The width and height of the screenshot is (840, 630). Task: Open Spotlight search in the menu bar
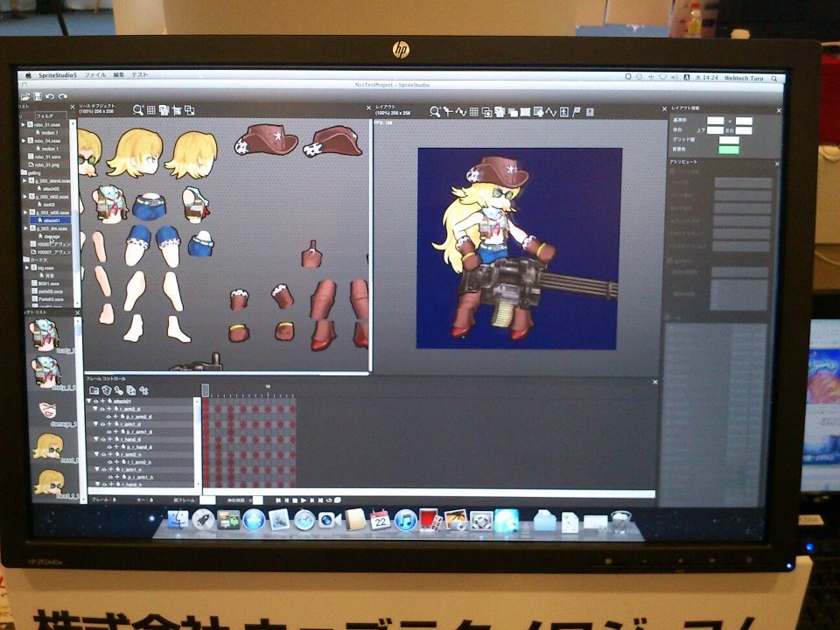(774, 78)
